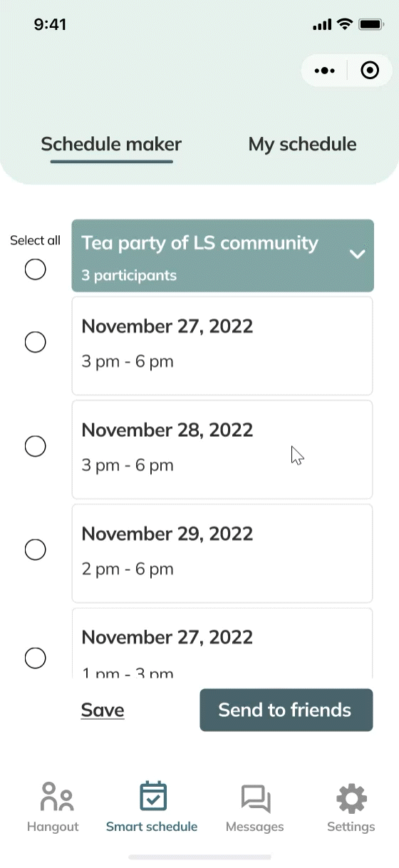Click the Send to friends button
The width and height of the screenshot is (399, 868).
(286, 710)
